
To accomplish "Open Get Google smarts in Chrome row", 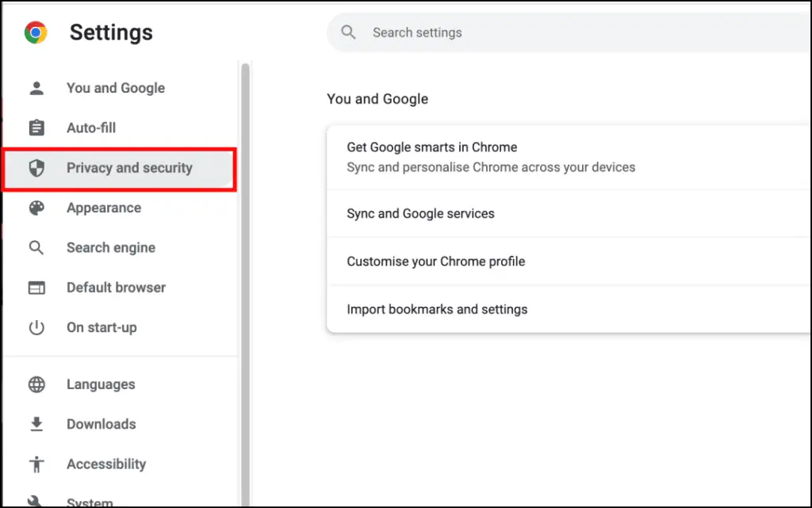I will [569, 157].
